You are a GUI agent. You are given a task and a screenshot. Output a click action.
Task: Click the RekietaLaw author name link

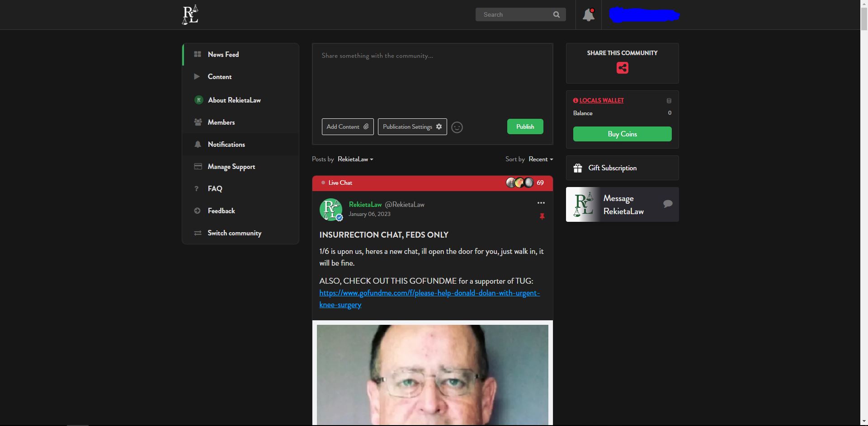[x=365, y=205]
